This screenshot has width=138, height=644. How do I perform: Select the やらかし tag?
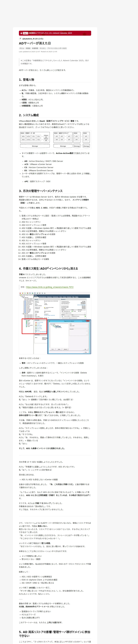(x=43, y=48)
